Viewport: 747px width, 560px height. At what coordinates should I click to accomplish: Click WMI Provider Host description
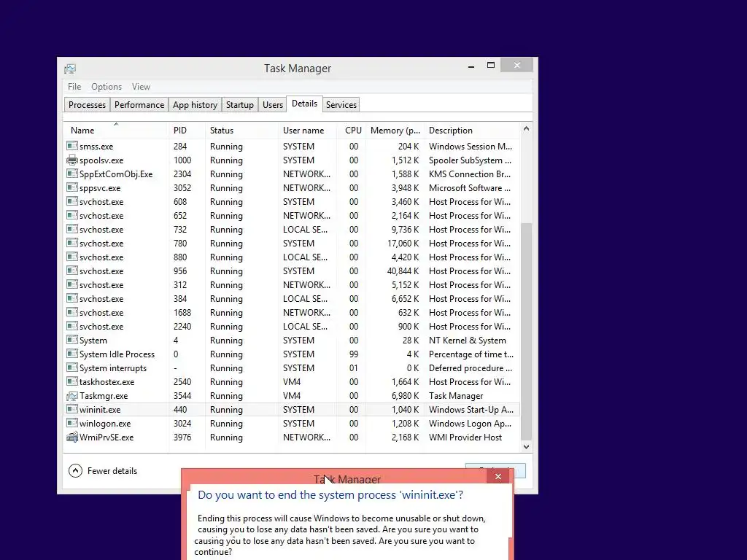tap(465, 437)
